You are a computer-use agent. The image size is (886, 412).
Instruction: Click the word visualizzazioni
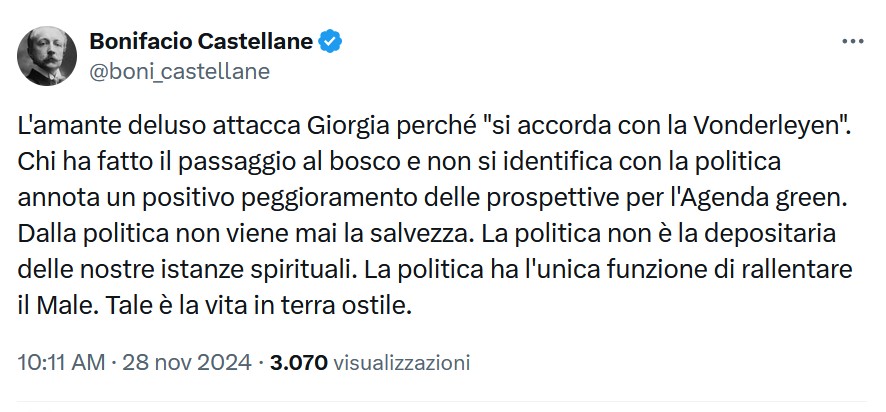click(401, 361)
